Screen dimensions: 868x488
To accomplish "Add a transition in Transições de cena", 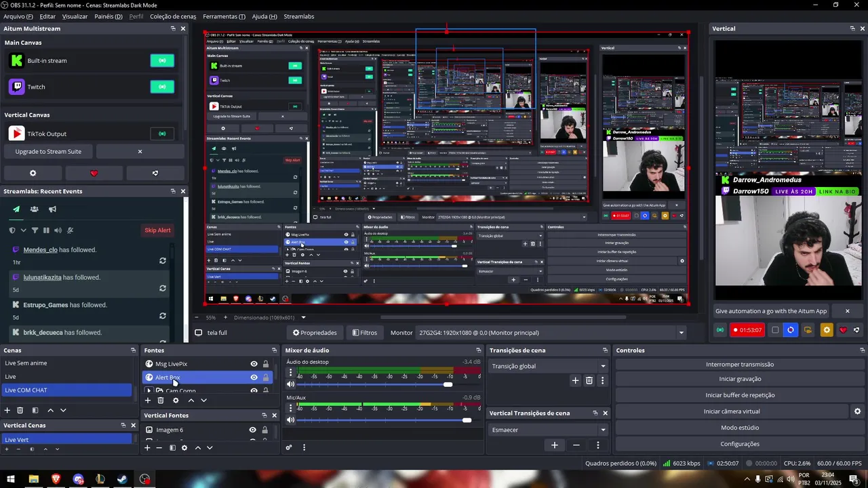I will point(575,381).
